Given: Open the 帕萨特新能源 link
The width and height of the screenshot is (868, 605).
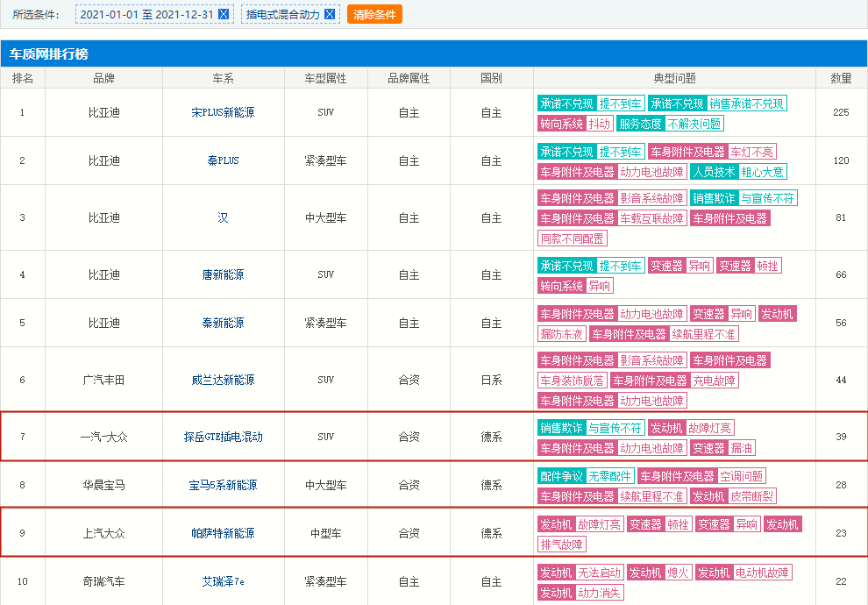Looking at the screenshot, I should pos(223,533).
